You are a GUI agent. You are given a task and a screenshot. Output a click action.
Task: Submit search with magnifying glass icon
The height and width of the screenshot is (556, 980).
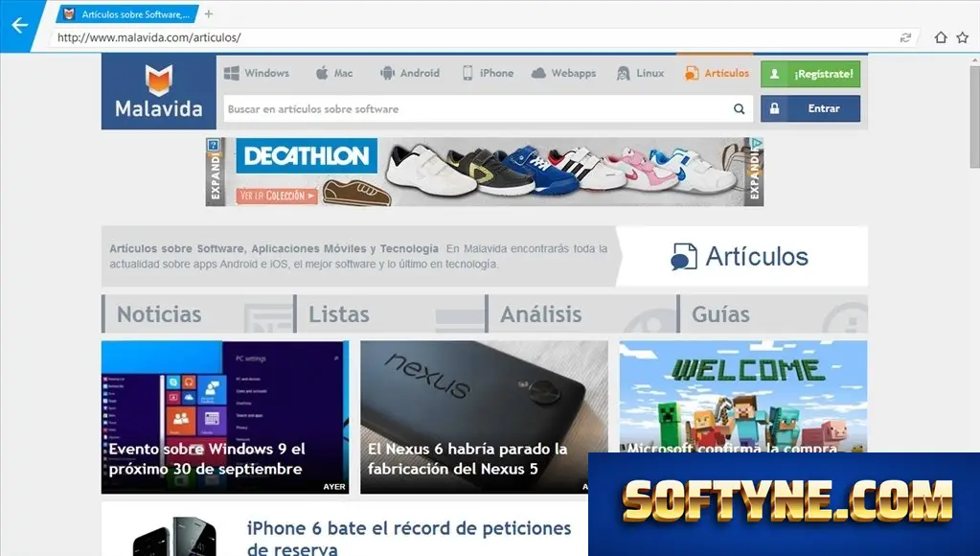[740, 109]
